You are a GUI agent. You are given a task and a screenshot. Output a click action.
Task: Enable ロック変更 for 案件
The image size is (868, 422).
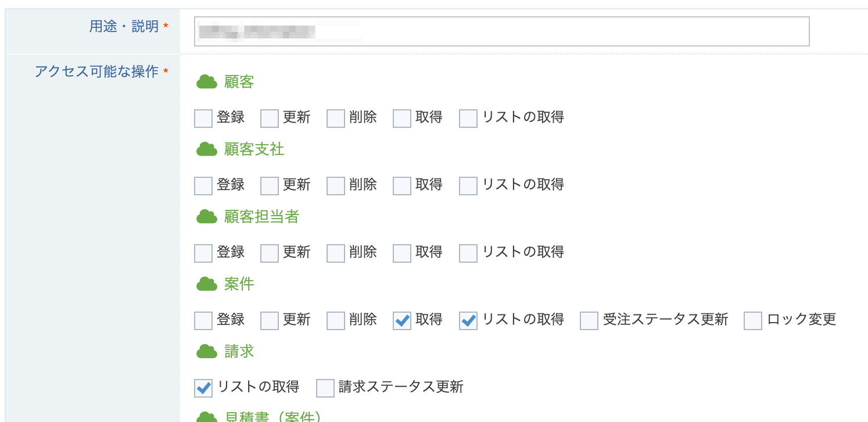[753, 321]
